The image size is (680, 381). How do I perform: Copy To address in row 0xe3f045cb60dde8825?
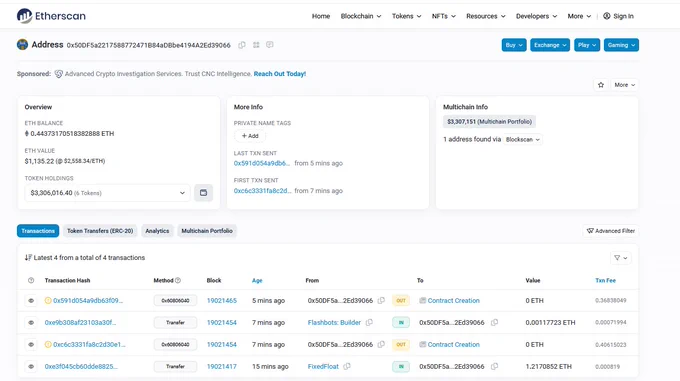pos(494,366)
